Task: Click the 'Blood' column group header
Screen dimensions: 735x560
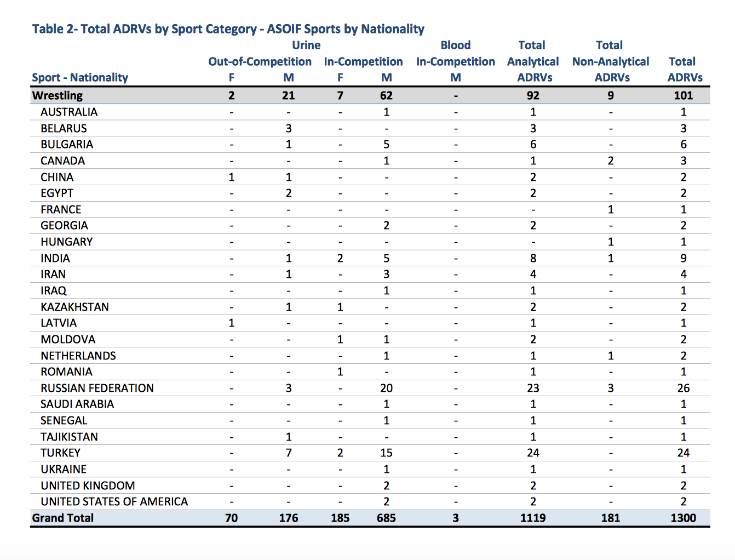Action: pyautogui.click(x=455, y=45)
